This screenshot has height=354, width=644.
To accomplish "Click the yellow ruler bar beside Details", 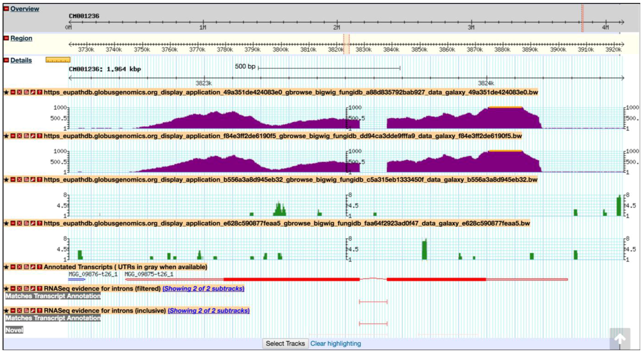I will click(x=58, y=60).
